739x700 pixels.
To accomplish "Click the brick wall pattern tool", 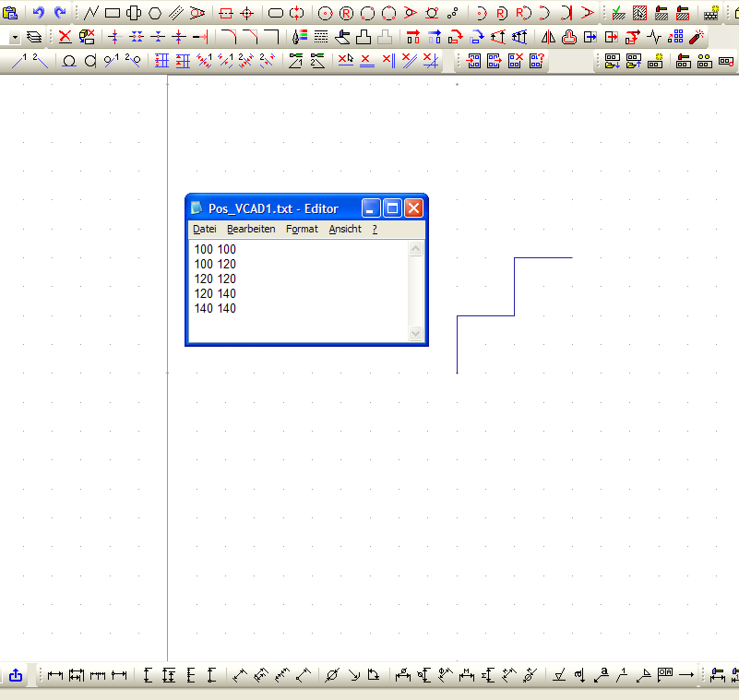I will [x=710, y=13].
